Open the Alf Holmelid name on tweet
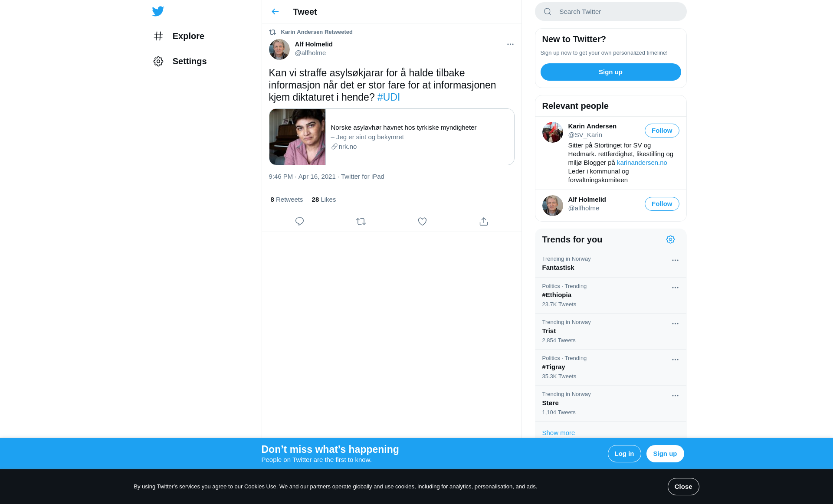This screenshot has height=504, width=833. (314, 44)
